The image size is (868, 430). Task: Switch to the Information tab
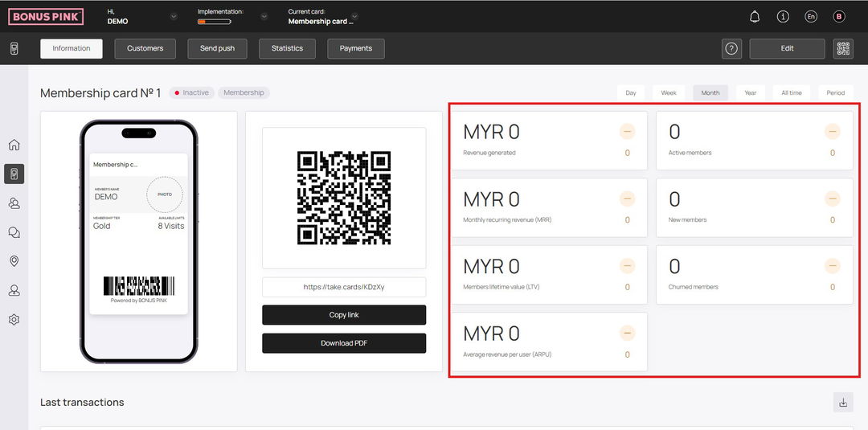coord(72,49)
